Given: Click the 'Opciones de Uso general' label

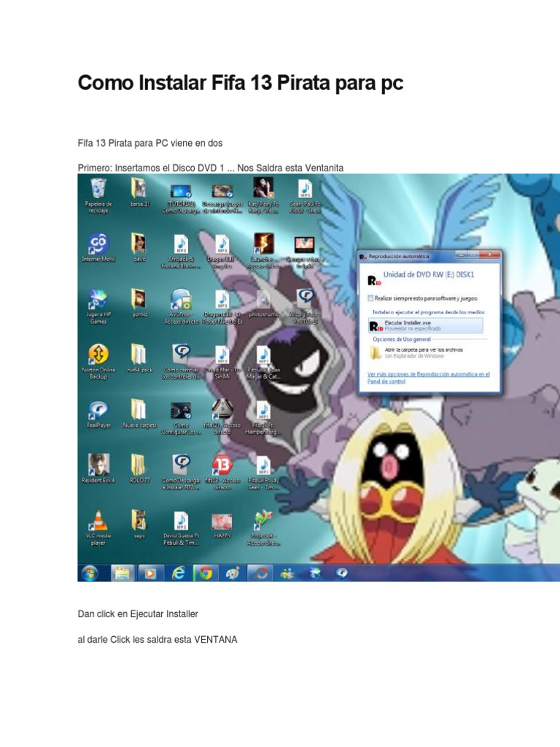Looking at the screenshot, I should click(402, 339).
